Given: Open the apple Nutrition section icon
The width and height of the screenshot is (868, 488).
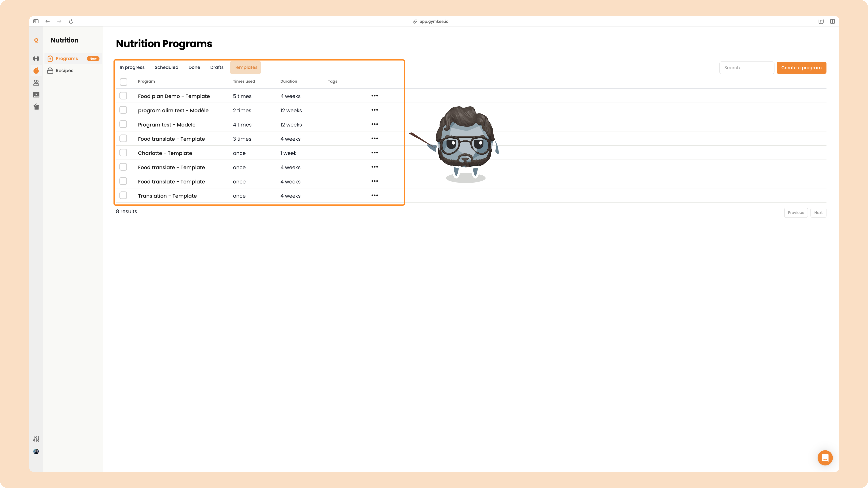Looking at the screenshot, I should [x=36, y=70].
